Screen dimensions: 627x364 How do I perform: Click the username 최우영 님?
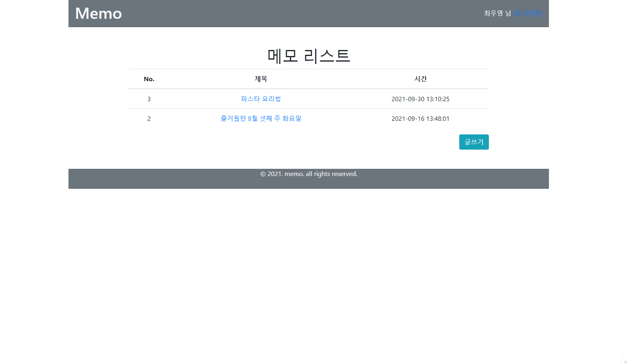496,13
